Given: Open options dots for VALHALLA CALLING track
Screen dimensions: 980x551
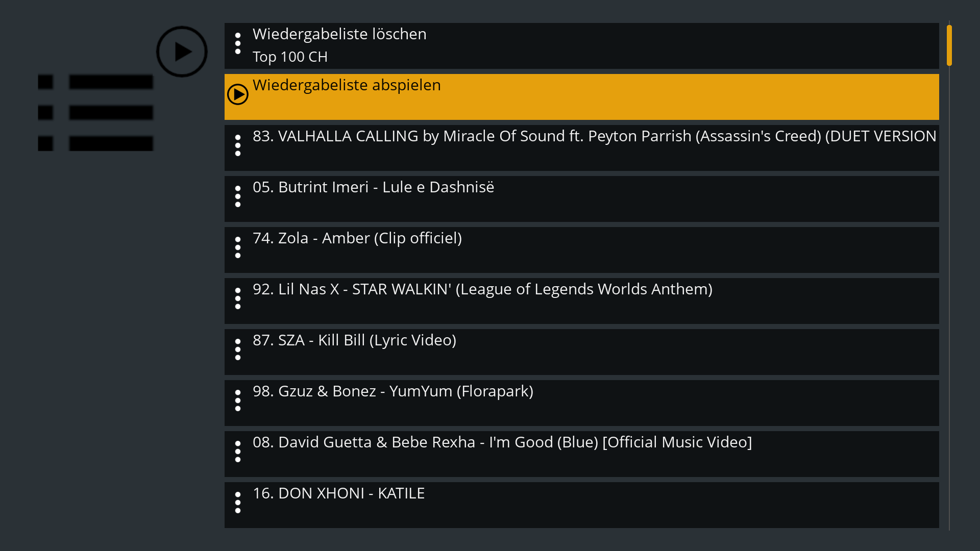Looking at the screenshot, I should coord(238,145).
